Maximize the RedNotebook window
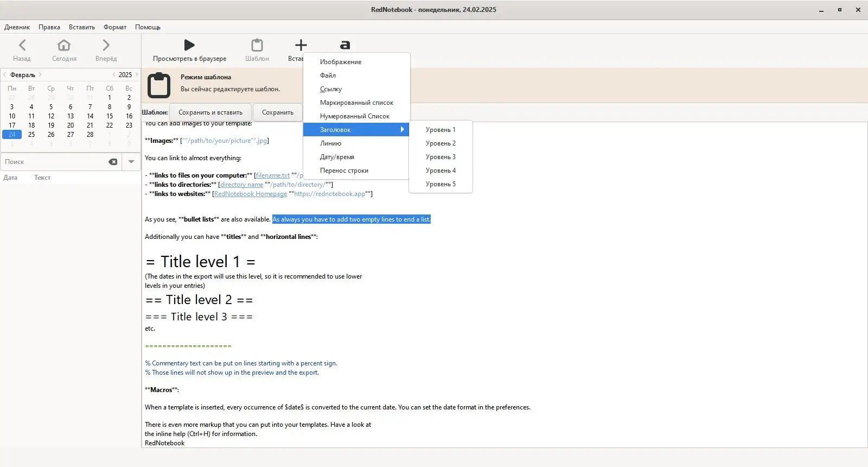868x467 pixels. pos(839,10)
